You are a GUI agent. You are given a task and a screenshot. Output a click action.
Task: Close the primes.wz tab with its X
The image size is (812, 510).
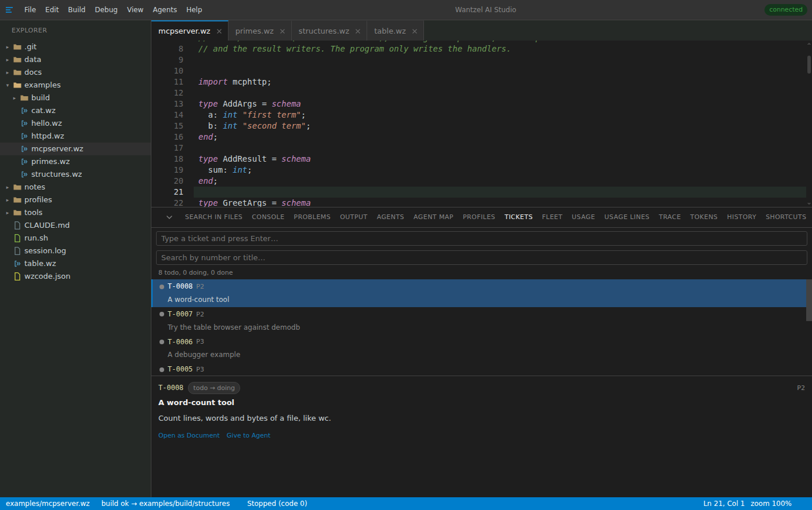282,31
